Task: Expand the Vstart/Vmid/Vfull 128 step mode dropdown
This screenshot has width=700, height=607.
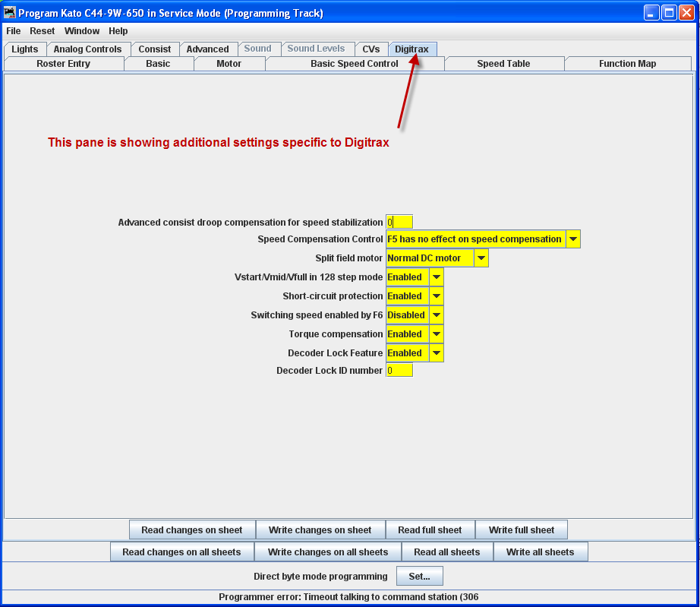Action: pos(436,277)
